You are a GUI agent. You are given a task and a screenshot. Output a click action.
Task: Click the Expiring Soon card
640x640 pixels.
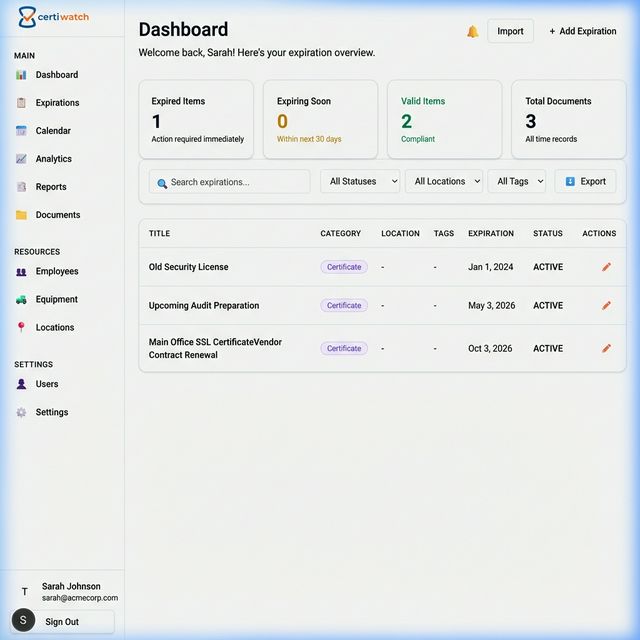pos(320,120)
